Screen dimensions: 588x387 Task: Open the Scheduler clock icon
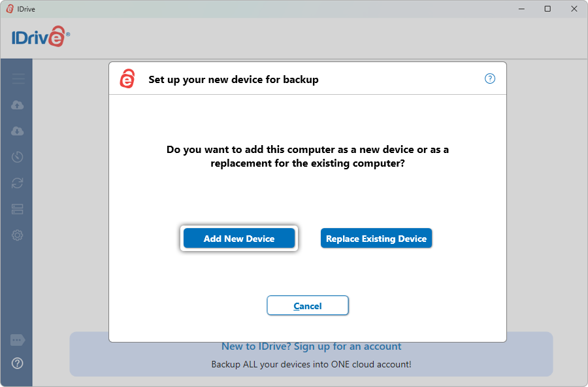tap(18, 157)
